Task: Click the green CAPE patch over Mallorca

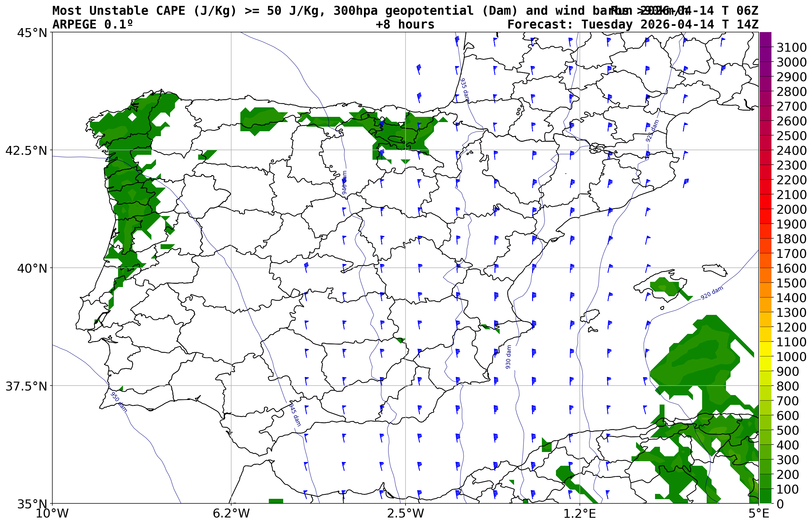Action: (665, 286)
